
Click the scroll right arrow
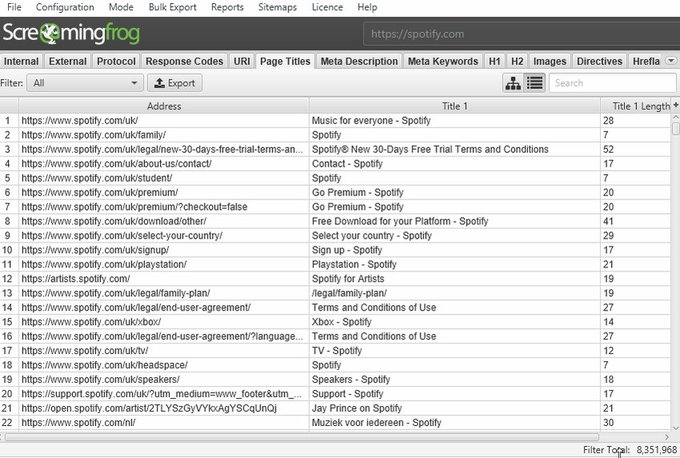pos(667,437)
